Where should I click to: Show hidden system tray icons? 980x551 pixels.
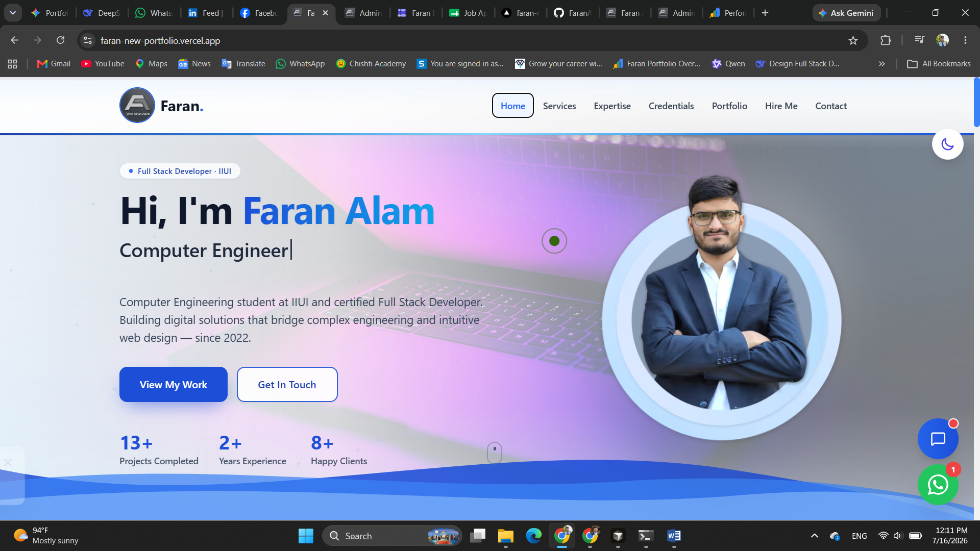click(x=814, y=536)
